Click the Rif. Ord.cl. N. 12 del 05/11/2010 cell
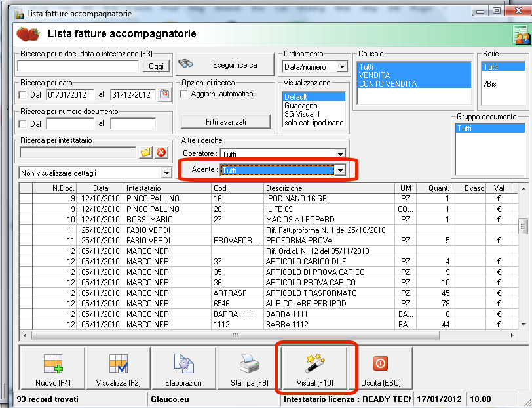The width and height of the screenshot is (532, 408). [329, 251]
